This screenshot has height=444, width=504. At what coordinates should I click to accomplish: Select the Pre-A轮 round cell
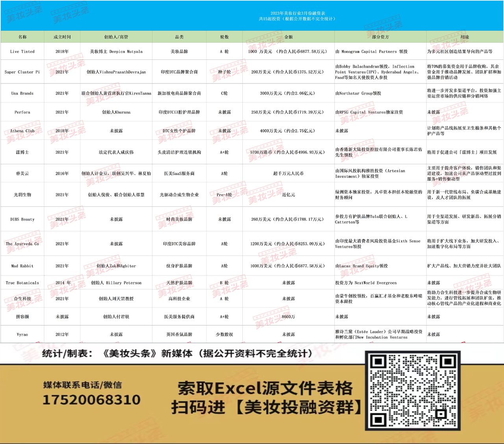224,195
